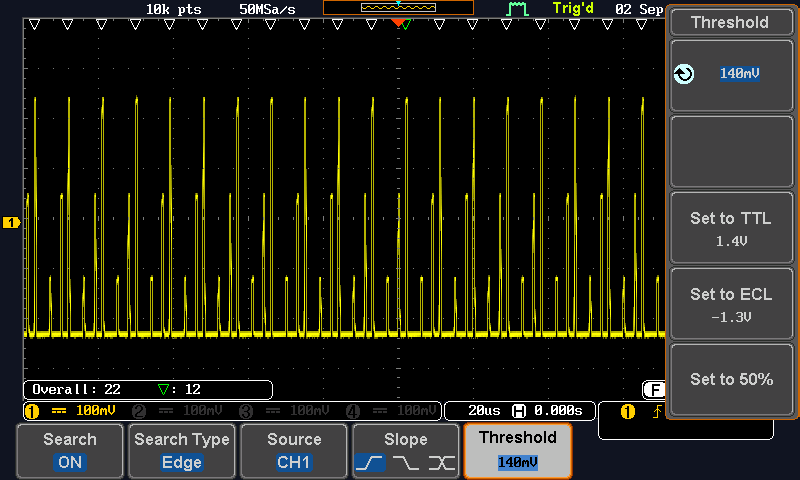Click the F indicator badge
Screen dimensions: 800x480
[654, 389]
